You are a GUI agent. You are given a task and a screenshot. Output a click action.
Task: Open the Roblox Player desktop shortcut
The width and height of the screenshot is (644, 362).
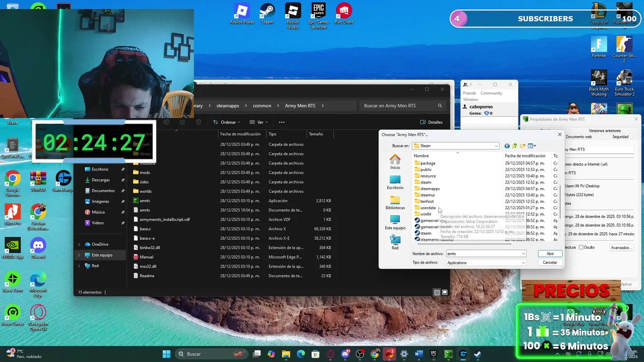242,14
